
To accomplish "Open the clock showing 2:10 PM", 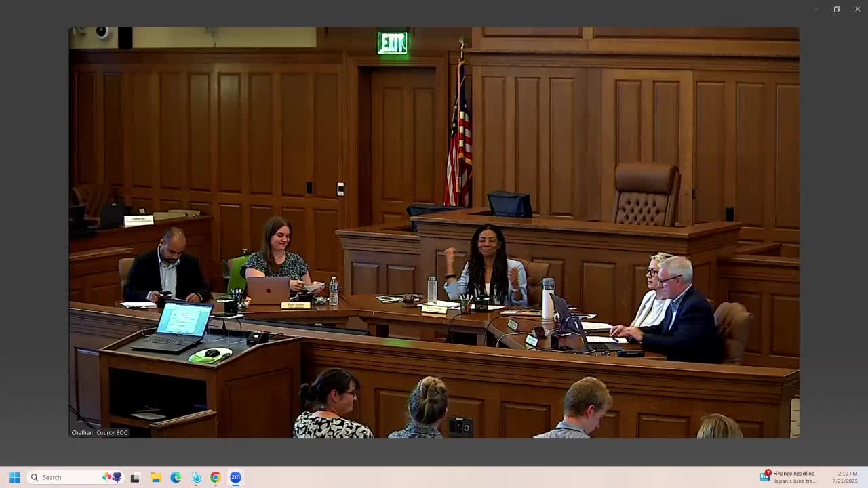I will tap(845, 477).
